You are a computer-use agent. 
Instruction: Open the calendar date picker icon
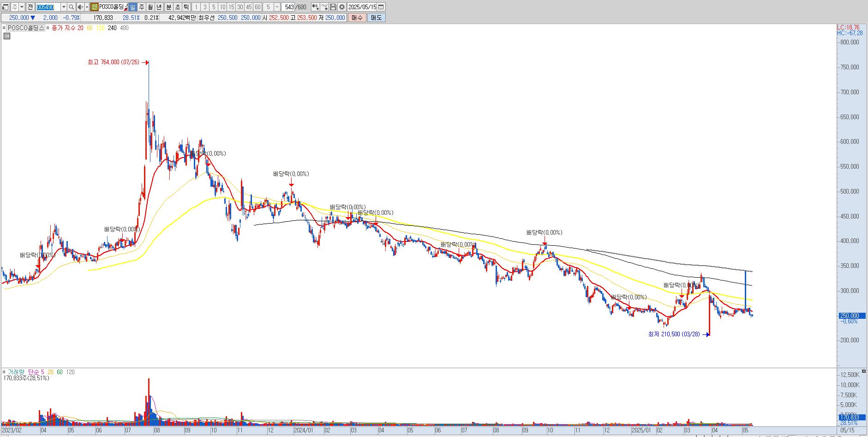pyautogui.click(x=381, y=7)
